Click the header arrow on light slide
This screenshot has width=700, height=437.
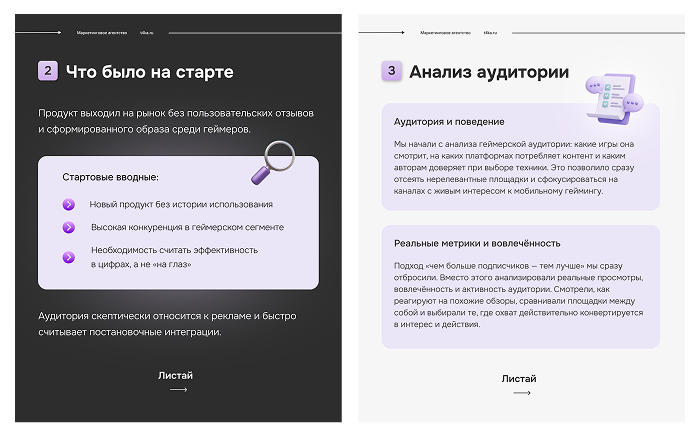pos(382,32)
